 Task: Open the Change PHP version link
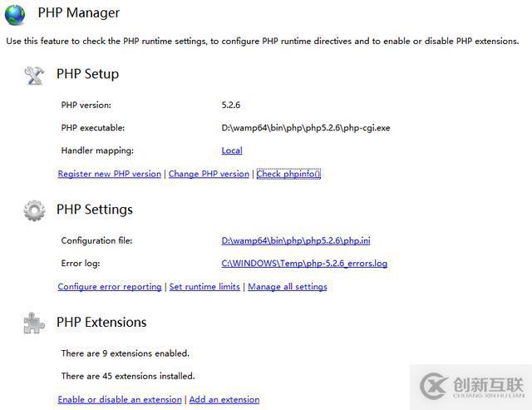(x=209, y=174)
